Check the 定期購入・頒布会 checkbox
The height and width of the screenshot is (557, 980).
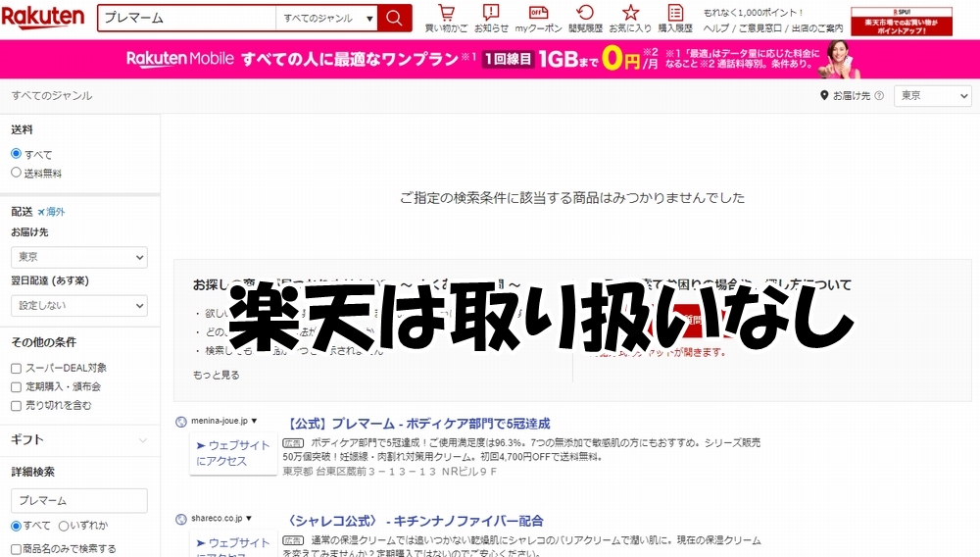[x=17, y=387]
